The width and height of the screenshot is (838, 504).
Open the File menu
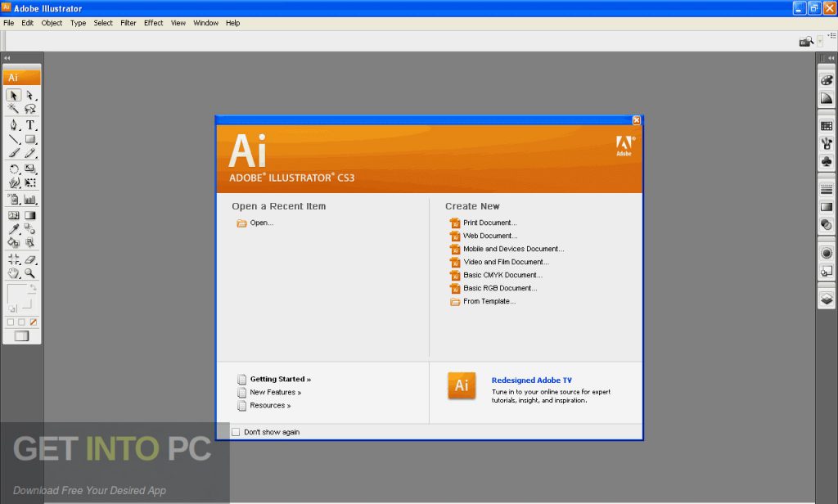pyautogui.click(x=8, y=23)
